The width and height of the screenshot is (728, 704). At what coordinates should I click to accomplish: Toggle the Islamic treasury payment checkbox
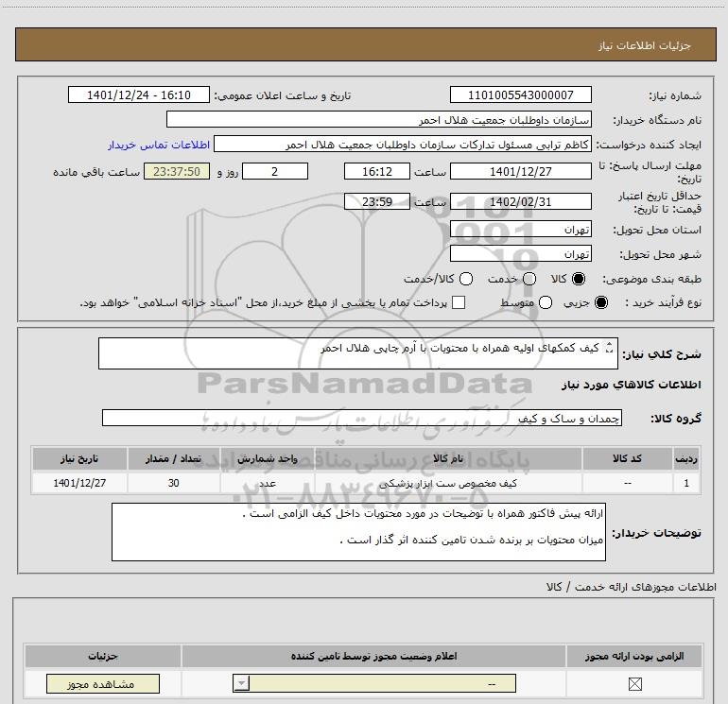[459, 302]
